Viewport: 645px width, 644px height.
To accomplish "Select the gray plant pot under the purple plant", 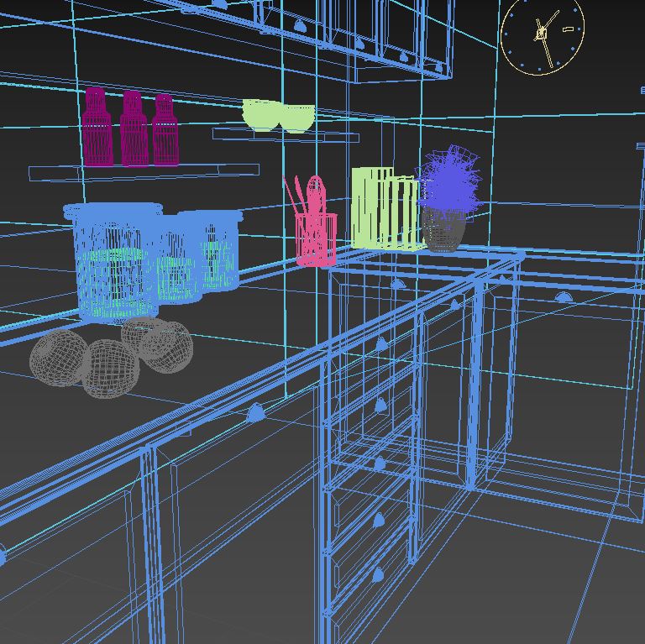I will (x=443, y=231).
